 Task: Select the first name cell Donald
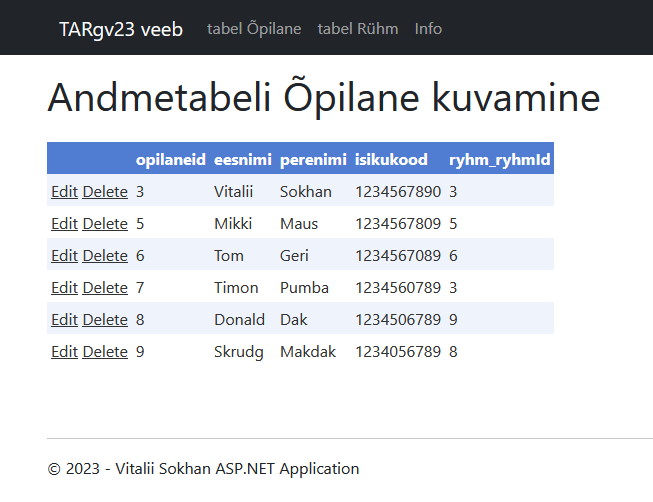pos(239,320)
